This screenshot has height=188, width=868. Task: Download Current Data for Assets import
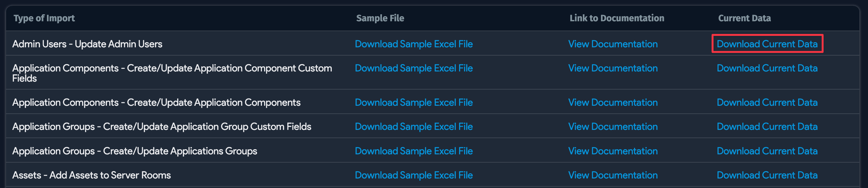[x=767, y=175]
